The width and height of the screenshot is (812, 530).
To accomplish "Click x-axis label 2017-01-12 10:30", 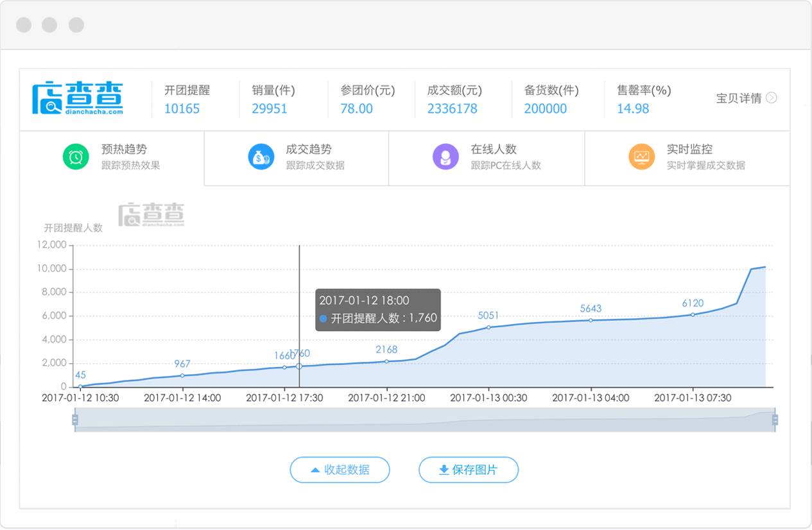I will click(80, 398).
